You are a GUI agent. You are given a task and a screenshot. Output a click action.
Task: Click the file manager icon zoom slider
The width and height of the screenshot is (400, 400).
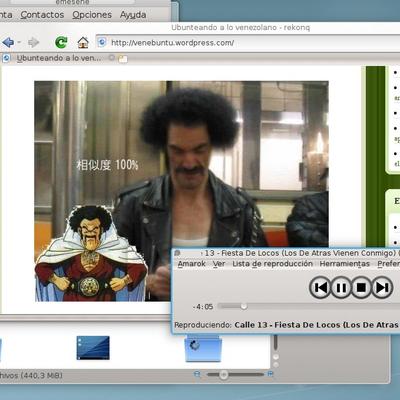pyautogui.click(x=234, y=374)
